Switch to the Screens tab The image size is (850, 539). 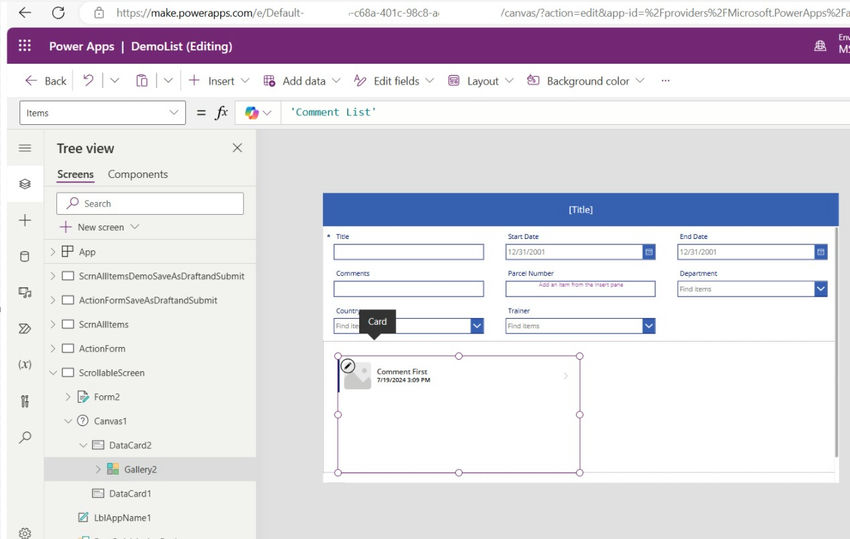[x=75, y=174]
